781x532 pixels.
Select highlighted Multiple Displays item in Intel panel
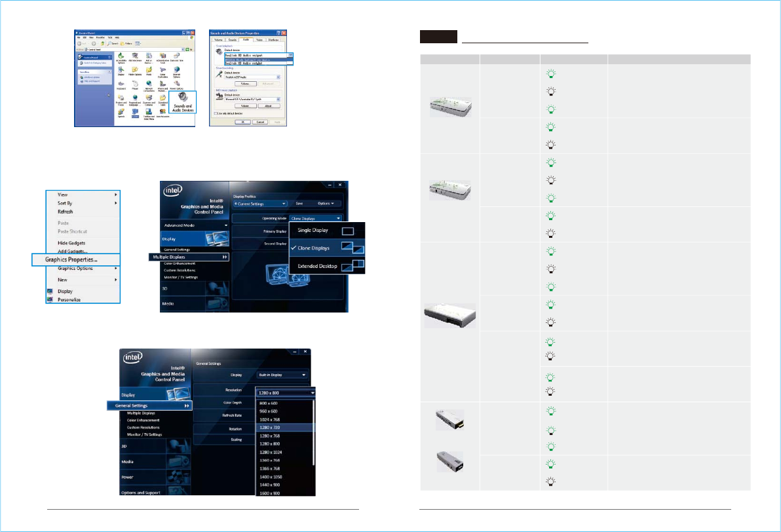pyautogui.click(x=189, y=257)
